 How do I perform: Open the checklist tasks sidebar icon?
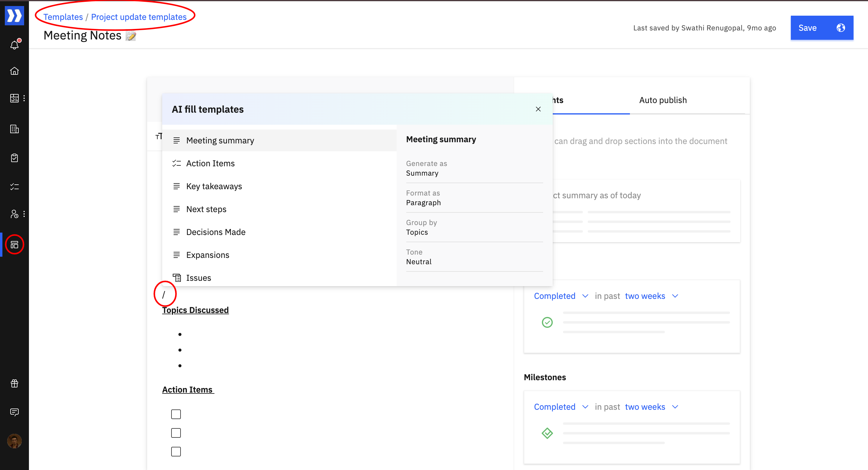click(14, 187)
